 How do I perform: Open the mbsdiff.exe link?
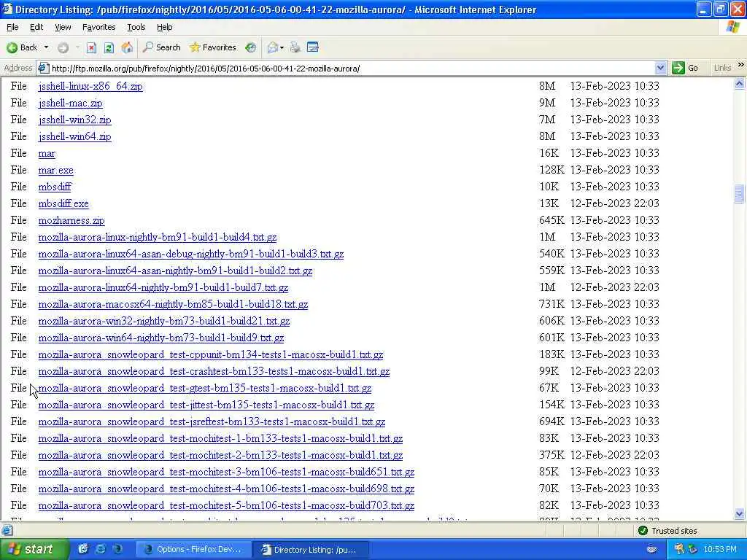tap(63, 204)
